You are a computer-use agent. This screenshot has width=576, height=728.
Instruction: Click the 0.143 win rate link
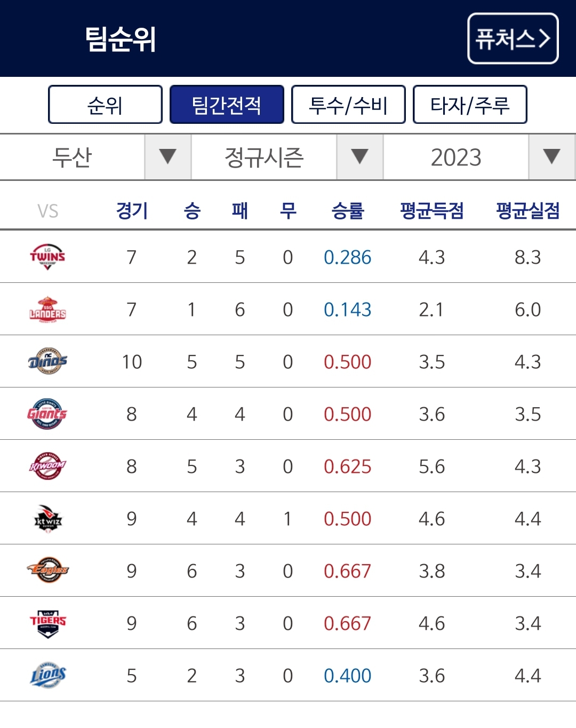point(347,309)
